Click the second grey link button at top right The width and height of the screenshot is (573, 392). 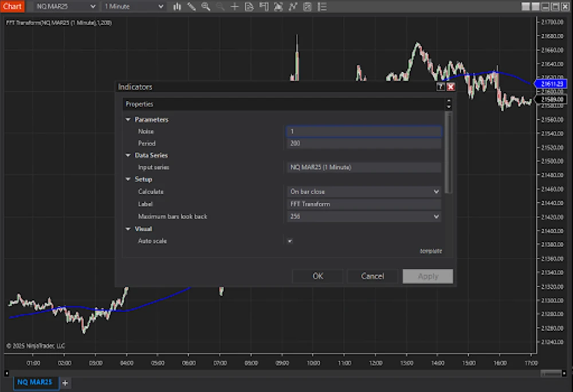pyautogui.click(x=535, y=6)
